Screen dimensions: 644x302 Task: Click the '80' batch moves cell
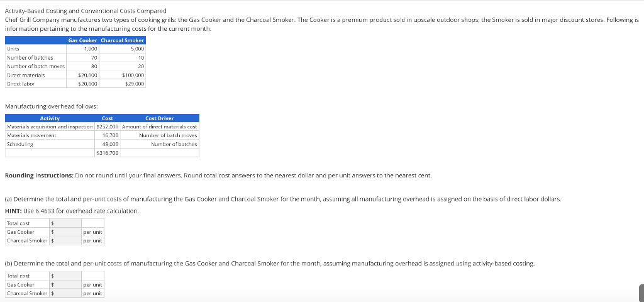pyautogui.click(x=82, y=66)
